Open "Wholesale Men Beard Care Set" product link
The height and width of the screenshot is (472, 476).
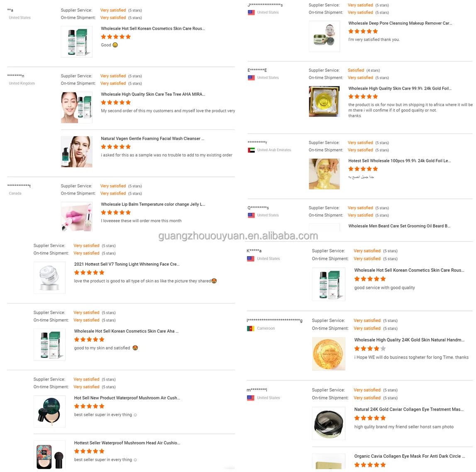pos(399,226)
